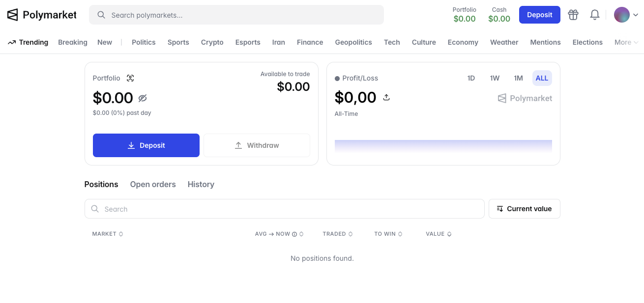The height and width of the screenshot is (303, 644).
Task: Hide balance with the eye toggle
Action: pos(143,98)
